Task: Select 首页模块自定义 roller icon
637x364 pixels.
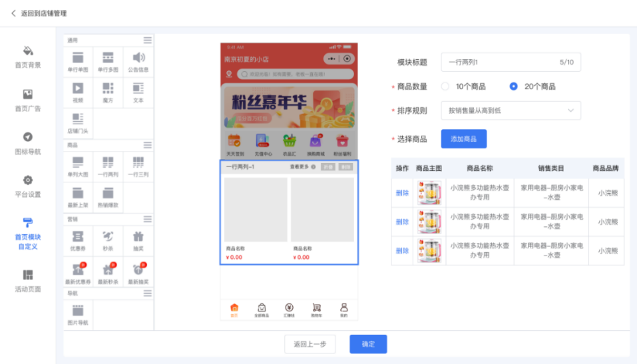Action: (x=28, y=222)
